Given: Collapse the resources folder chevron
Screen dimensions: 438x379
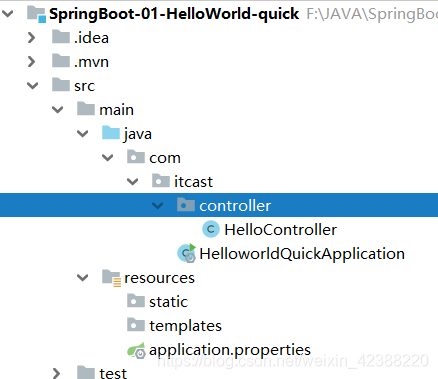Looking at the screenshot, I should coord(82,278).
